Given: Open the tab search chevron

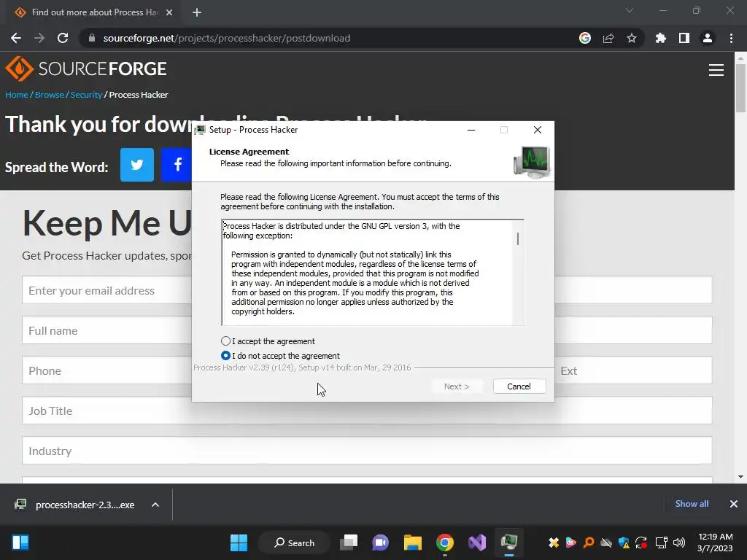Looking at the screenshot, I should click(630, 10).
